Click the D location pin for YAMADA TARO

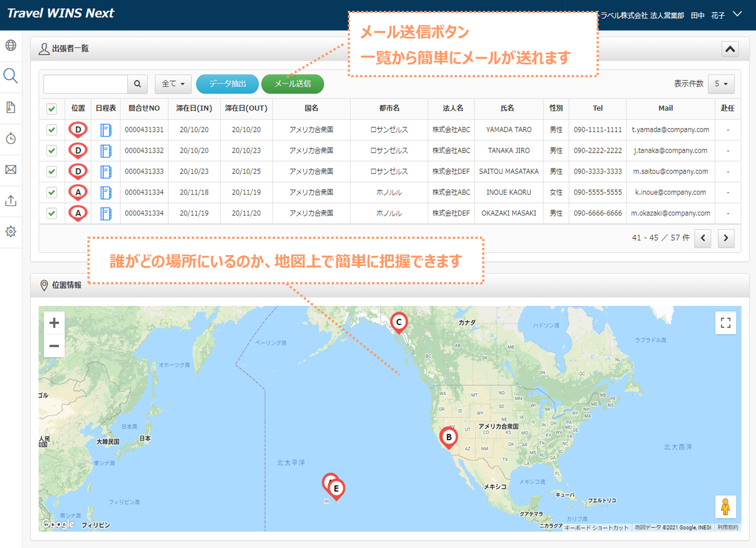78,130
